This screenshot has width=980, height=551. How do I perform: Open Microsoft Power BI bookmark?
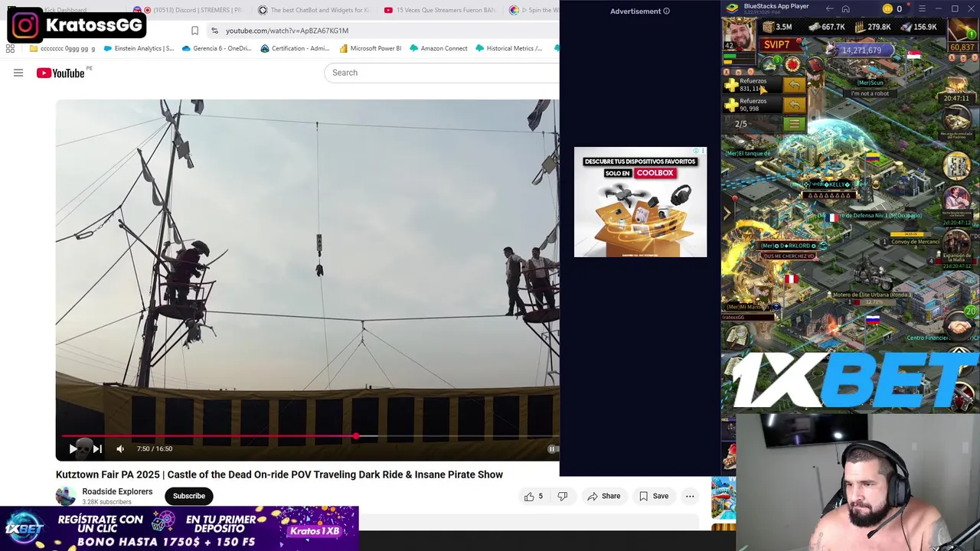pos(371,48)
